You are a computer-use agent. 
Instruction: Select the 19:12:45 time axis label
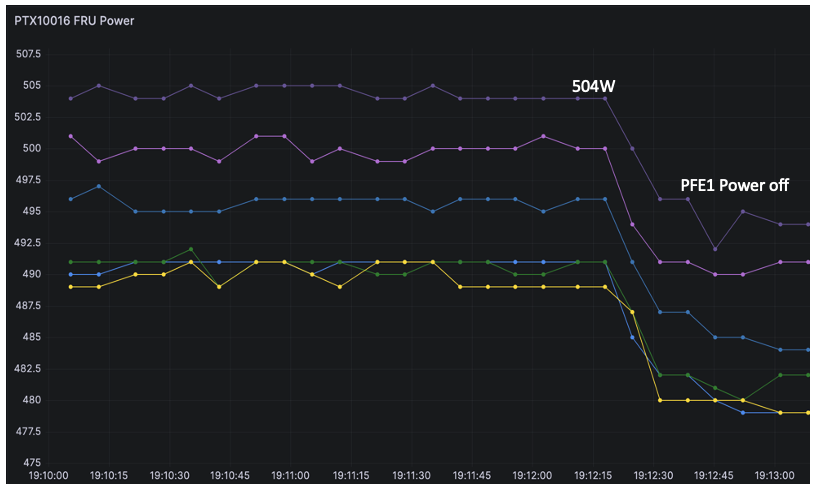pos(714,475)
